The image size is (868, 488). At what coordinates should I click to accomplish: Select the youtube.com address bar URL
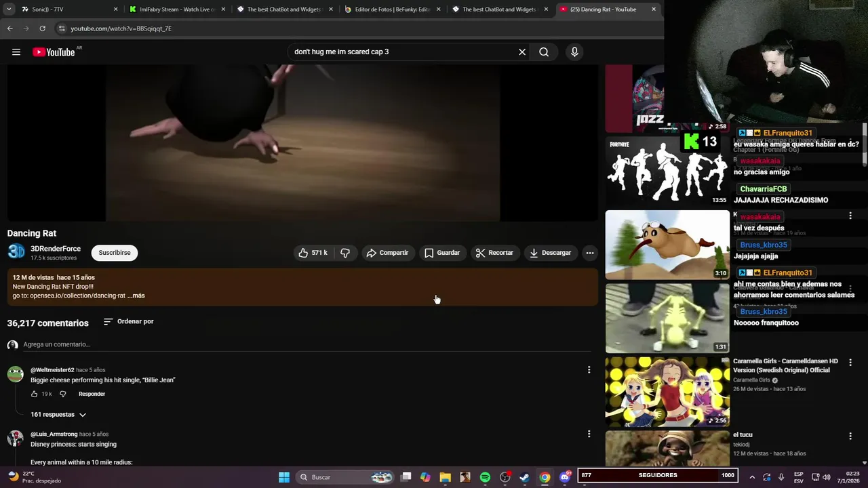[x=121, y=28]
